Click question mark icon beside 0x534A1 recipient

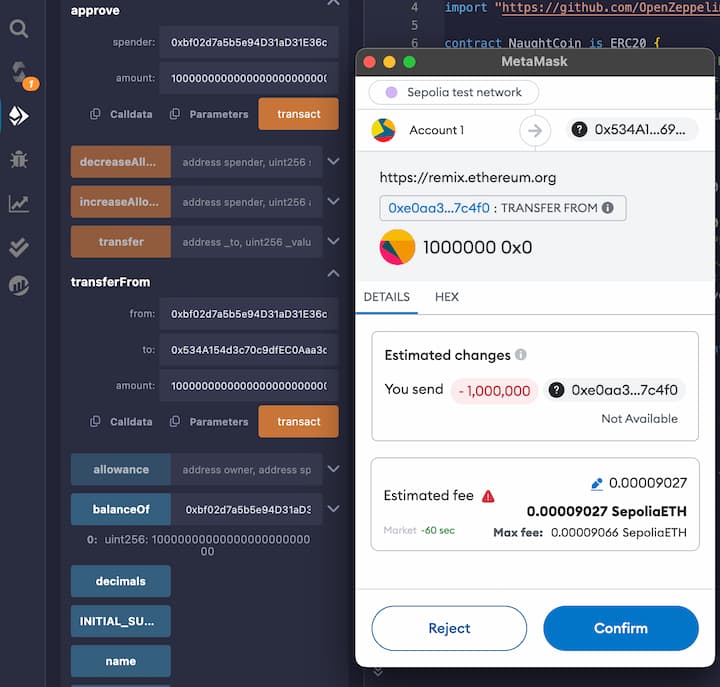[579, 130]
